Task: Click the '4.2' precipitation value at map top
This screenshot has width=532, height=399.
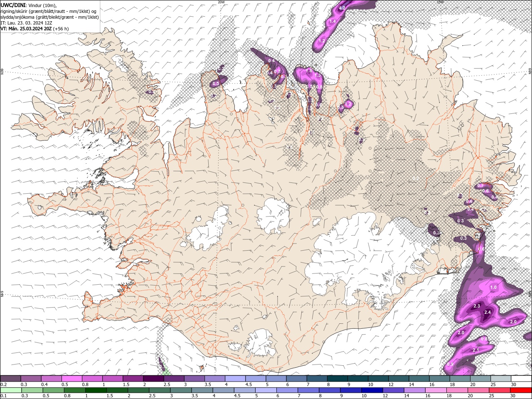Action: pos(342,8)
